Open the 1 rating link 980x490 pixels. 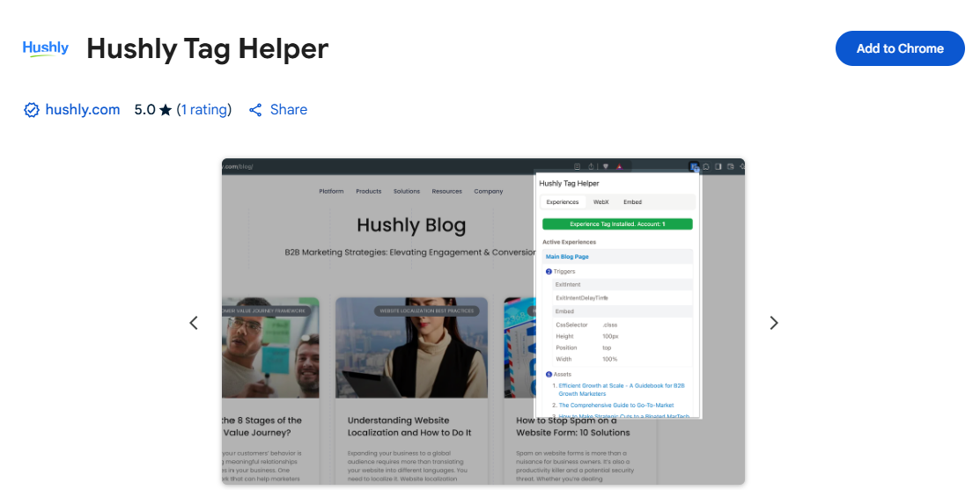[203, 110]
